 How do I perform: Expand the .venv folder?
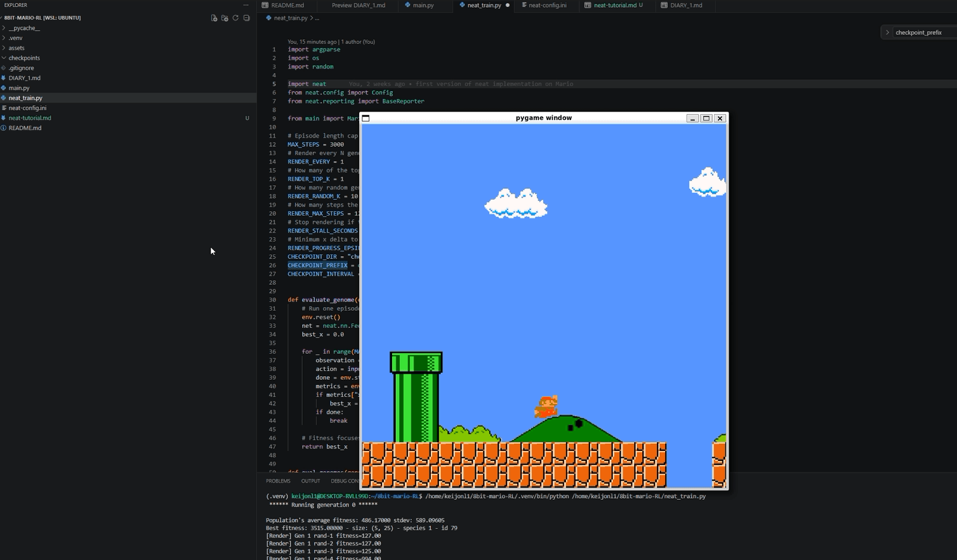(4, 38)
